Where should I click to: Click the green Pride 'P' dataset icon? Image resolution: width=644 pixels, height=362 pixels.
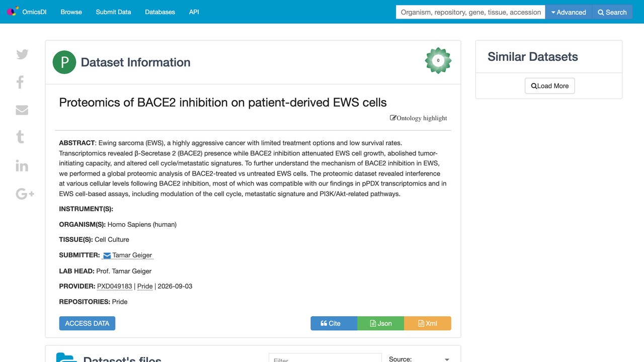64,62
